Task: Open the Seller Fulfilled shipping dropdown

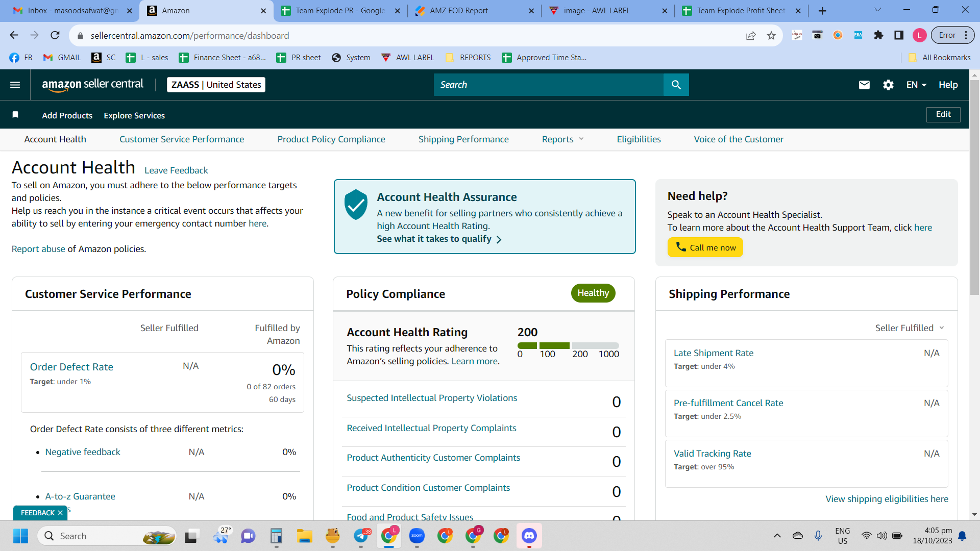Action: coord(910,328)
